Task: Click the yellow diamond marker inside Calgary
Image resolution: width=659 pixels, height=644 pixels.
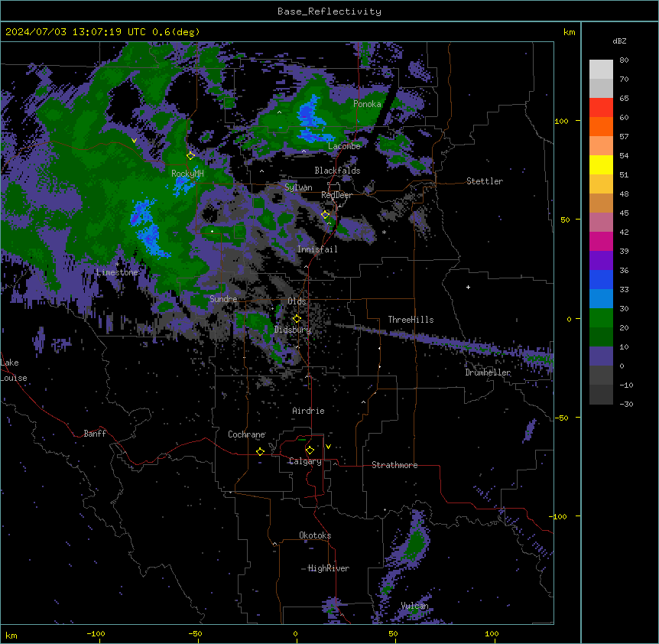Action: 310,450
